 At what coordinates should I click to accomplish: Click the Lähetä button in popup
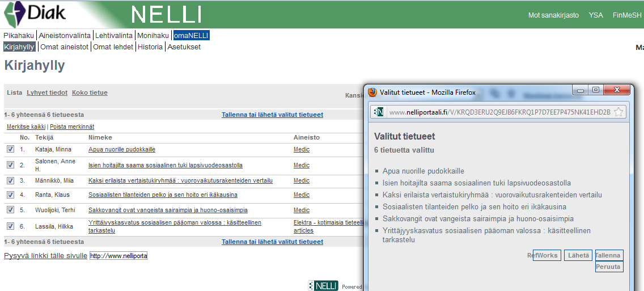578,255
